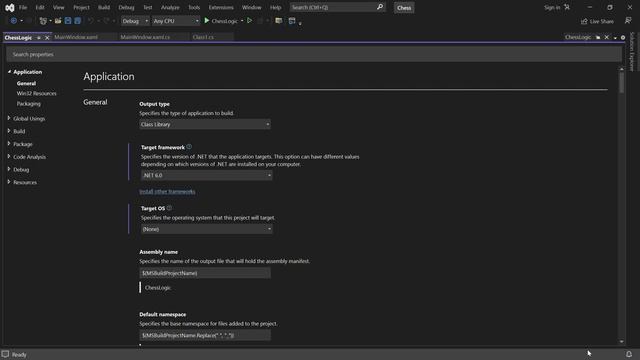
Task: Click the Chess solution name button
Action: (404, 8)
